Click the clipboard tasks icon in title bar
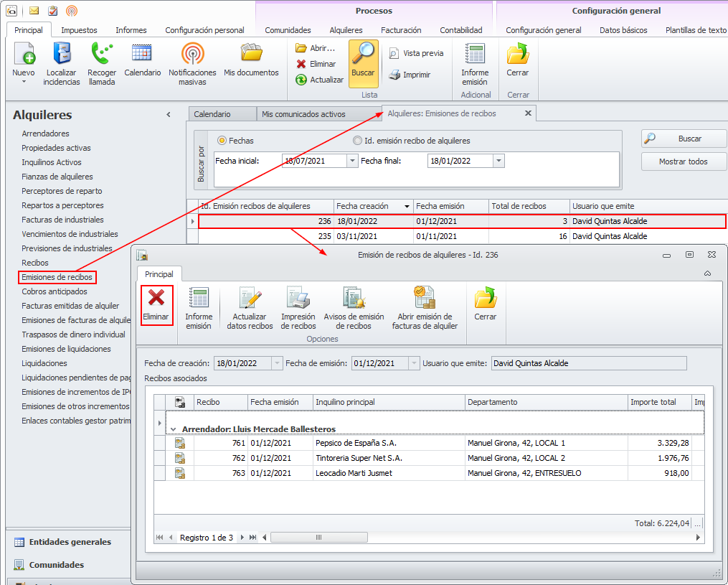The image size is (728, 585). (x=53, y=10)
